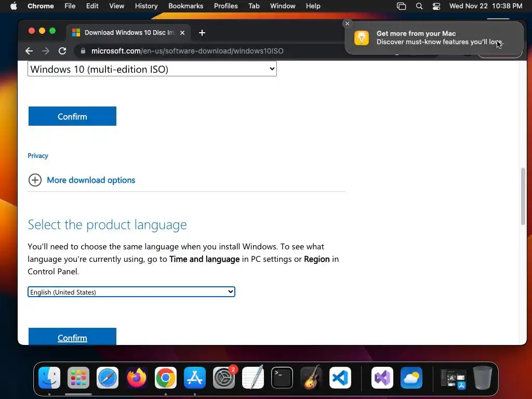The height and width of the screenshot is (399, 532).
Task: Open English (United States) language dropdown
Action: coord(131,292)
